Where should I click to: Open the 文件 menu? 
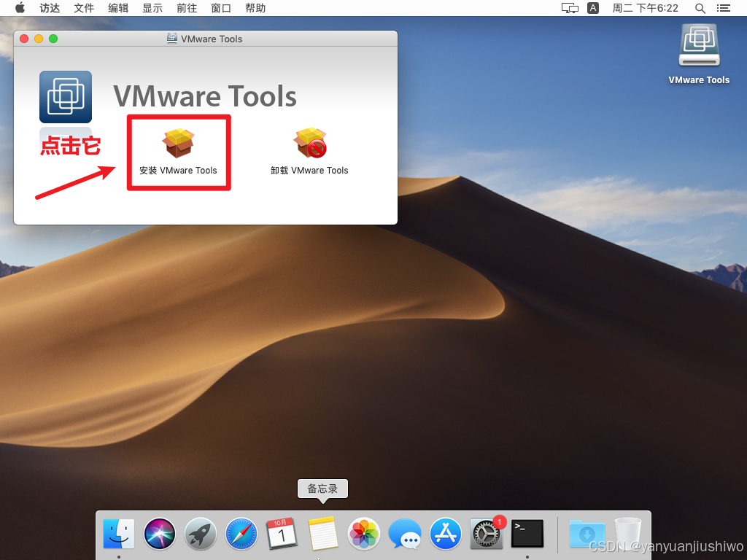pyautogui.click(x=84, y=8)
